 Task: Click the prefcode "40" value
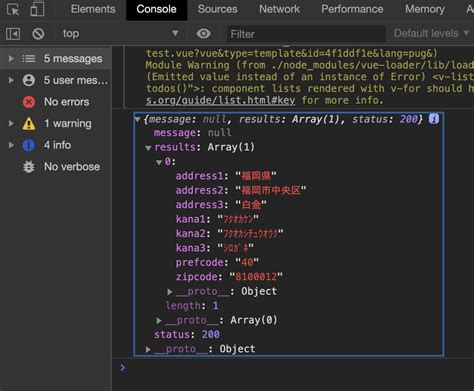[247, 262]
